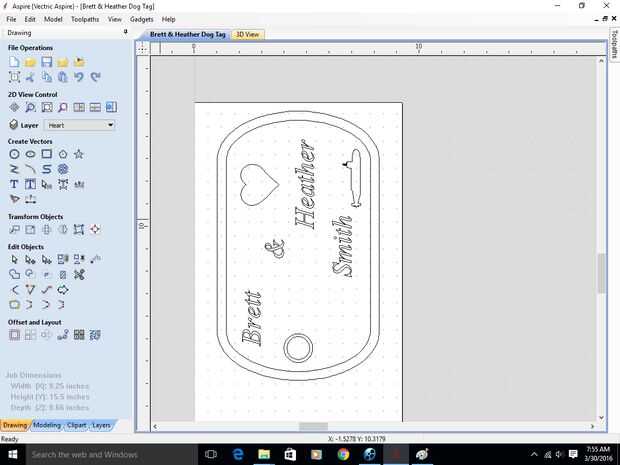The image size is (620, 465).
Task: Import a bitmap image
Action: tap(79, 62)
